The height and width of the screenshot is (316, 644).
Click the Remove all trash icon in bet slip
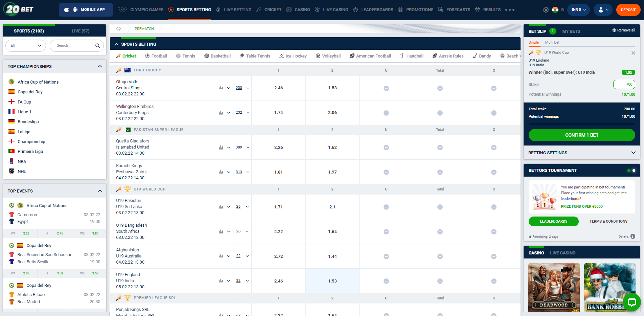click(614, 30)
